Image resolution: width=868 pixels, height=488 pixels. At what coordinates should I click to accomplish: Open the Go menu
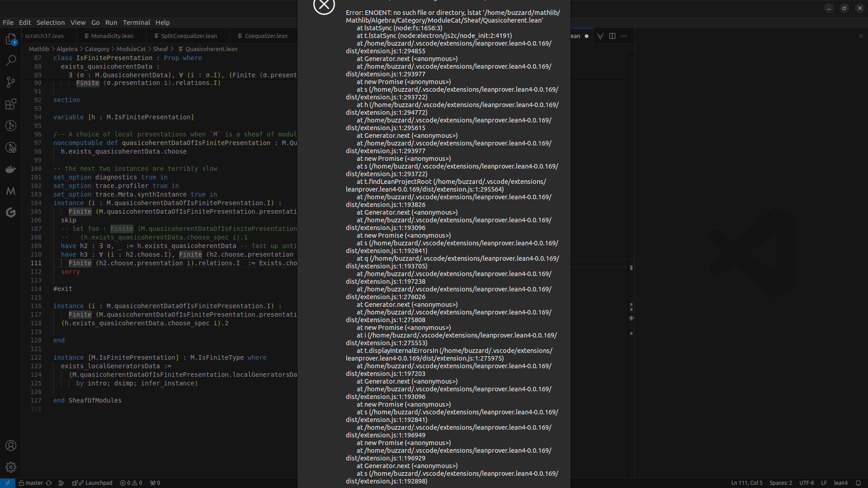(x=95, y=23)
